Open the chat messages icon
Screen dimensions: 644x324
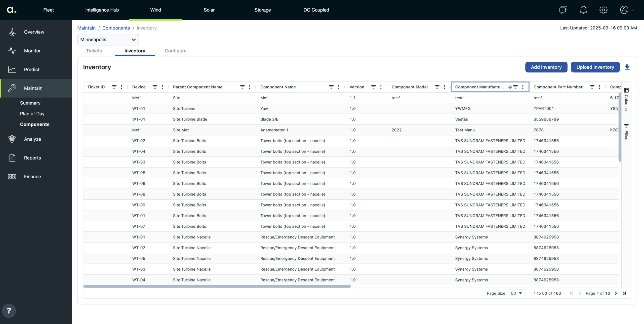(563, 10)
